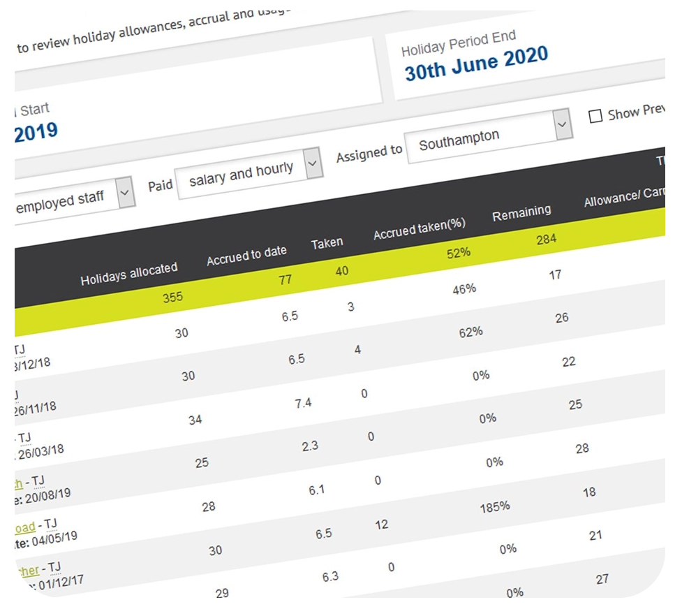
Task: Open the 'oad' employee link above 04/05/19
Action: point(25,528)
